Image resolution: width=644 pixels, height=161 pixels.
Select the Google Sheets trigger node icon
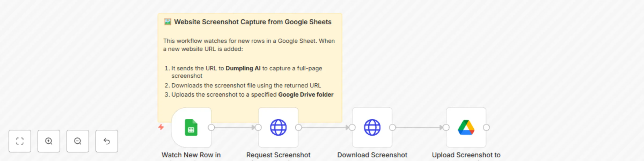(x=191, y=128)
